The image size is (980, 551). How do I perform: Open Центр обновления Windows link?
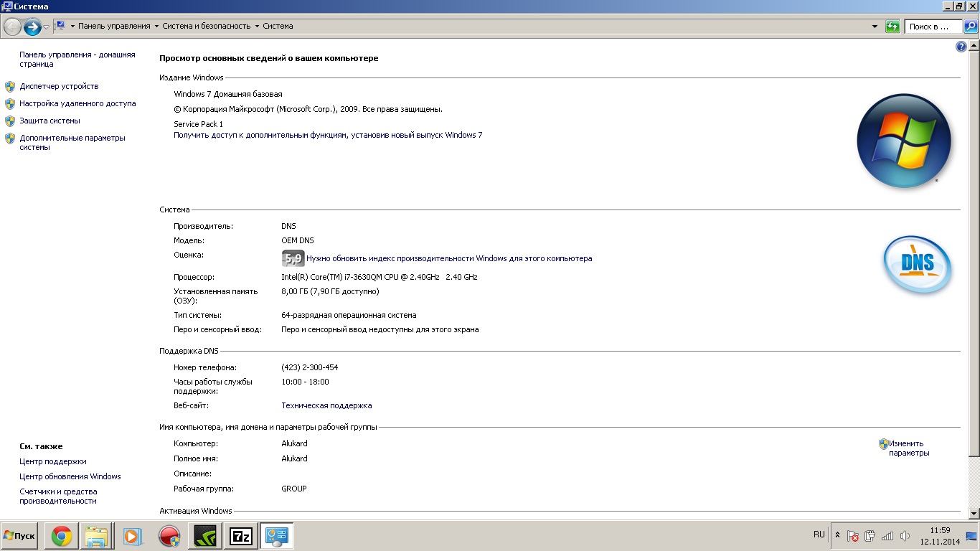(70, 476)
